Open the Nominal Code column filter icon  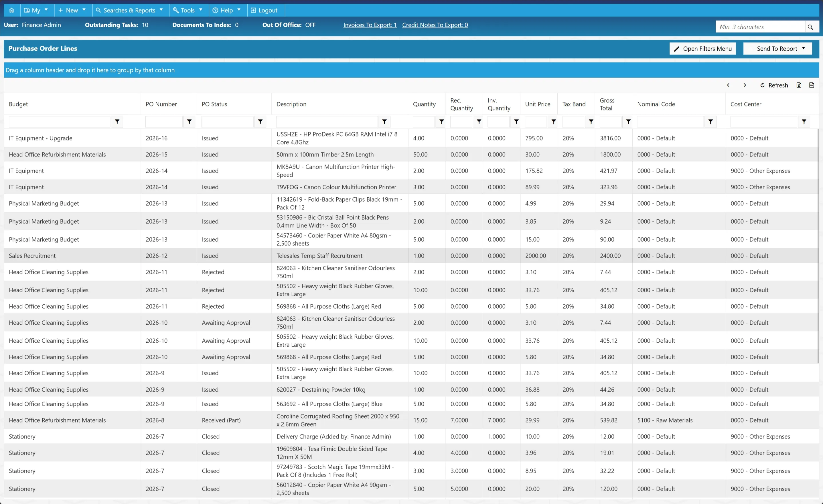click(711, 122)
